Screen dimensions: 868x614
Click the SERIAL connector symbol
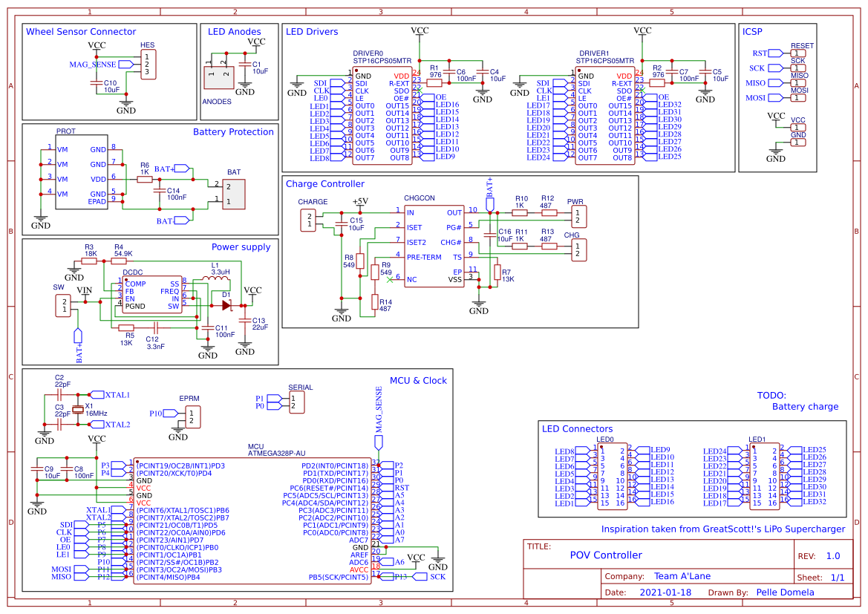[x=296, y=402]
